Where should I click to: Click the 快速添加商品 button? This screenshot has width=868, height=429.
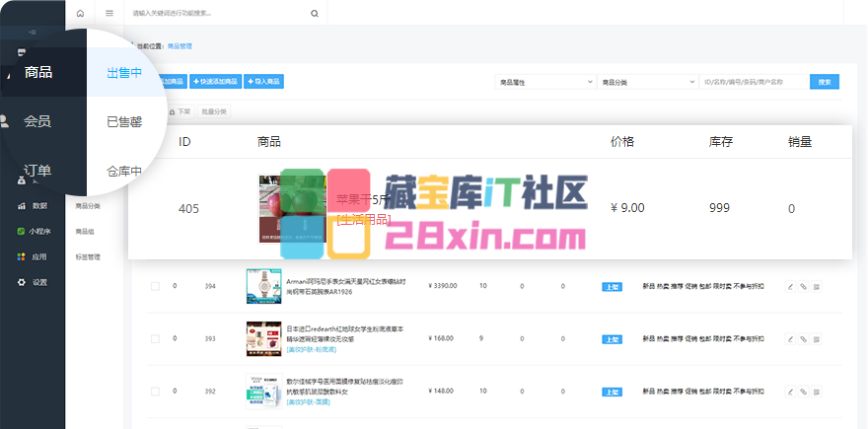click(x=215, y=82)
